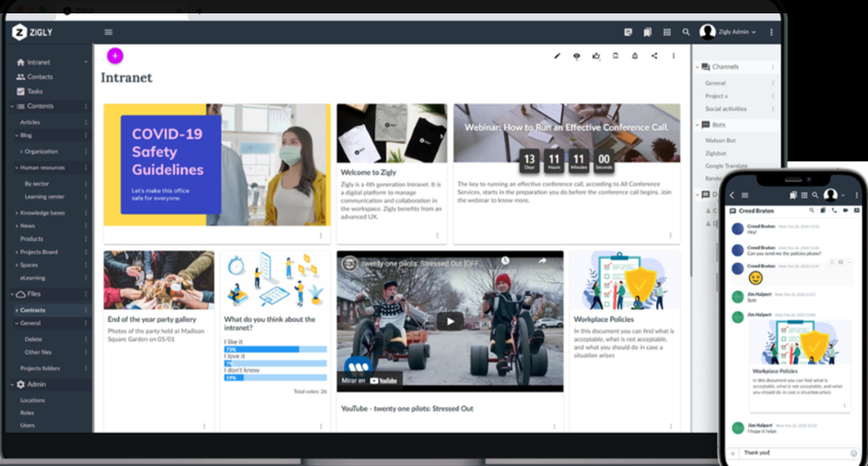
Task: Click the I like it poll bar
Action: tap(275, 349)
